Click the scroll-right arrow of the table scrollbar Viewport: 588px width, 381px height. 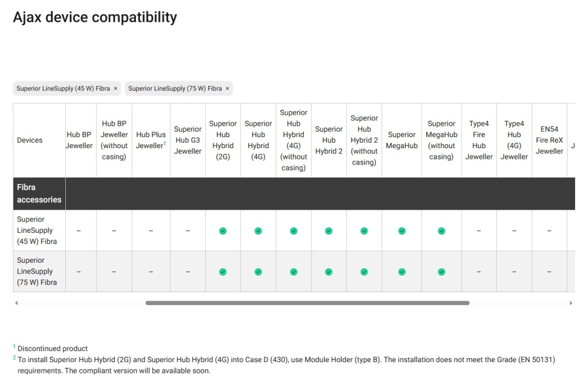click(x=571, y=303)
